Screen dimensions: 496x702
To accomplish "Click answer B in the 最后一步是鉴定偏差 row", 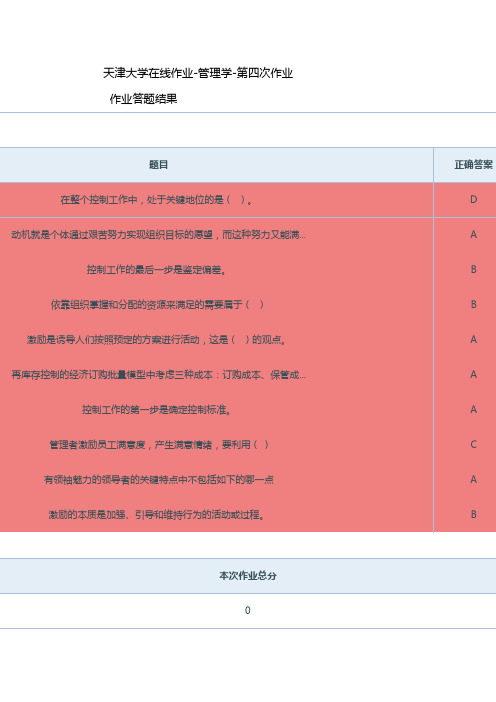I will tap(474, 270).
